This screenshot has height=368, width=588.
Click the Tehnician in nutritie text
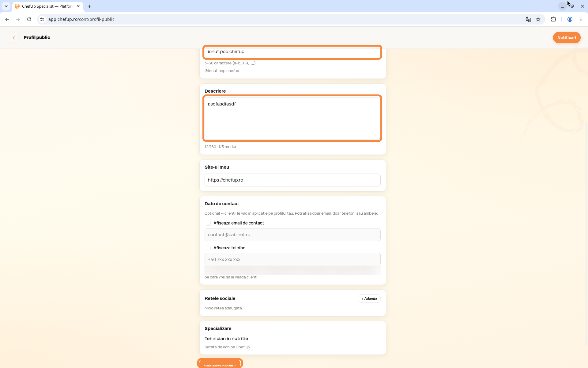pos(226,339)
